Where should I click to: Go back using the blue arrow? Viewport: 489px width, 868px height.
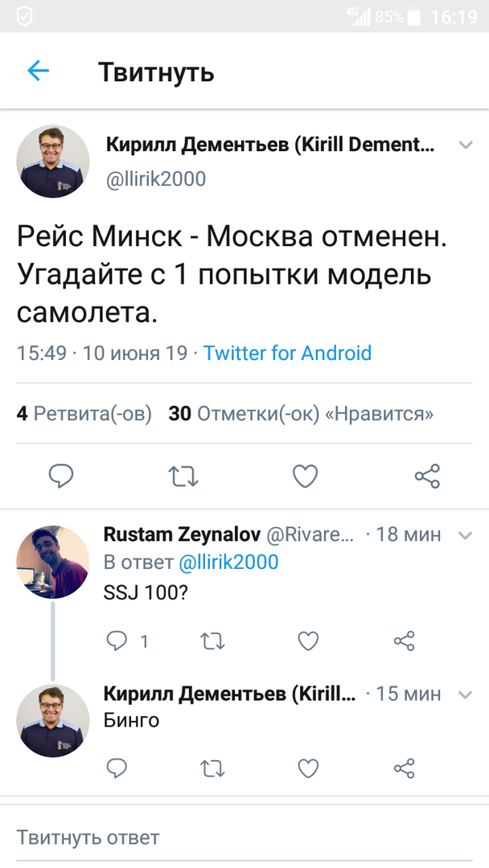tap(38, 72)
